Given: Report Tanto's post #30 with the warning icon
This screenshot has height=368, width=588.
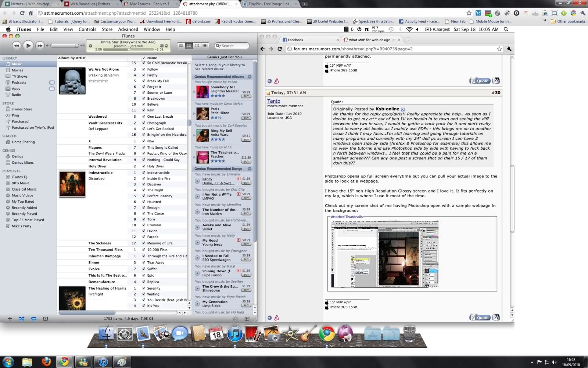Looking at the screenshot, I should pos(277,318).
